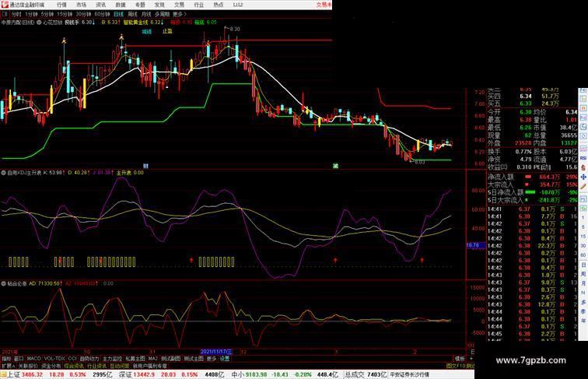Select the 周线 weekly period

pos(132,14)
